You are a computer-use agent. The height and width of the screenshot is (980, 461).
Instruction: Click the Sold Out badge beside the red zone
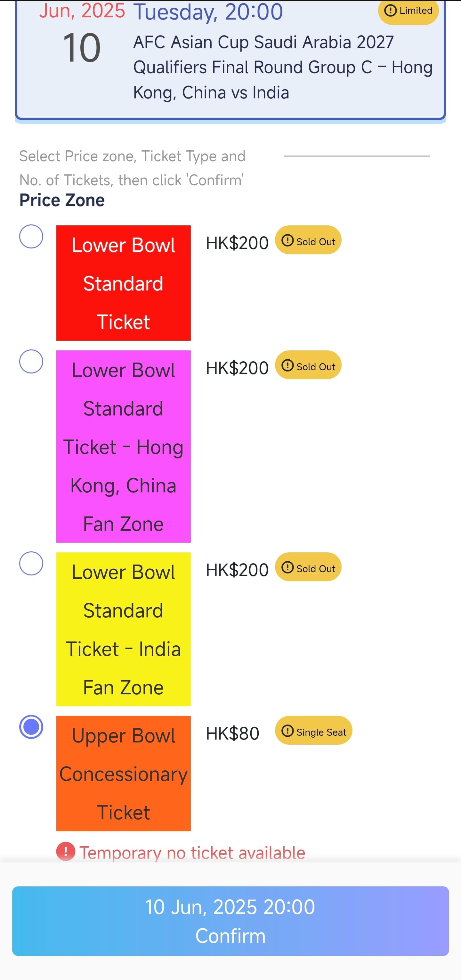point(308,240)
